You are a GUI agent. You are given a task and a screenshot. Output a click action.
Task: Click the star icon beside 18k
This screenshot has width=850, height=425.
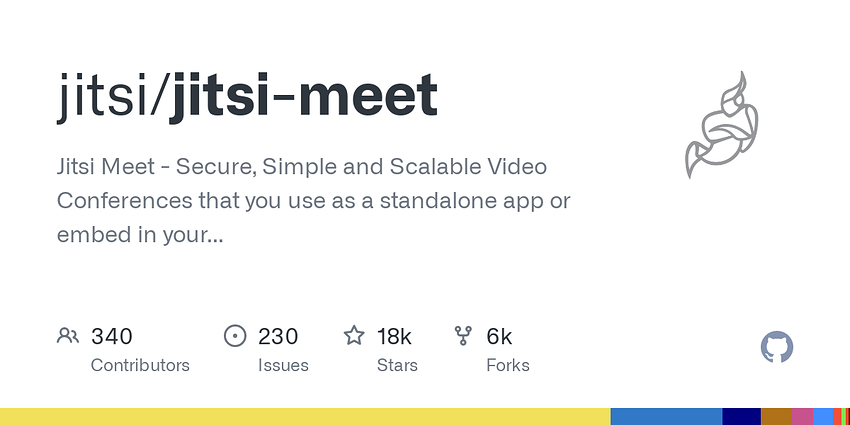tap(354, 336)
